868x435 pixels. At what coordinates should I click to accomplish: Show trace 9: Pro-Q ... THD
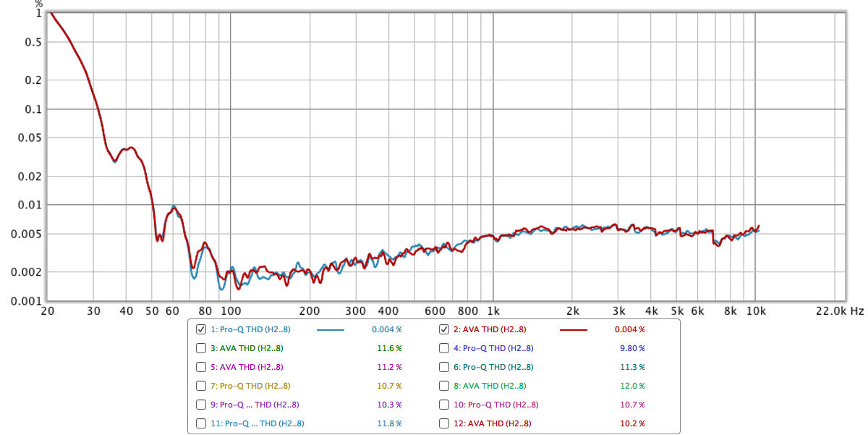click(x=201, y=405)
